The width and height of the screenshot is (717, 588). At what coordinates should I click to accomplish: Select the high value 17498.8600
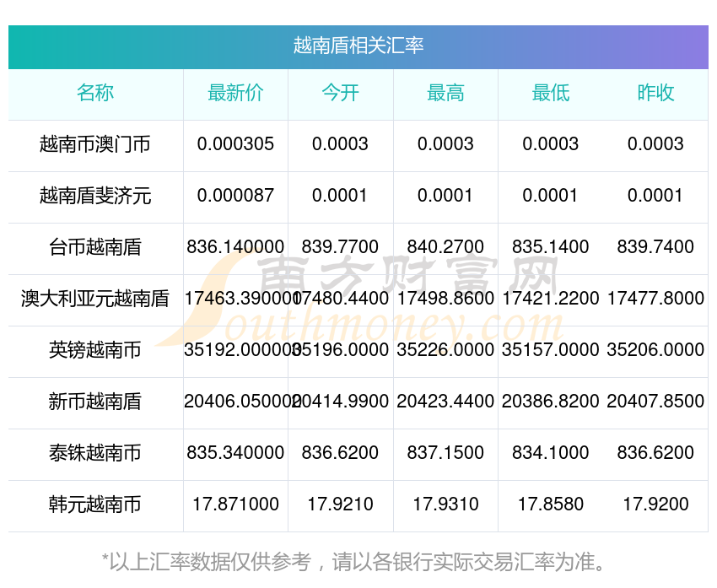445,299
